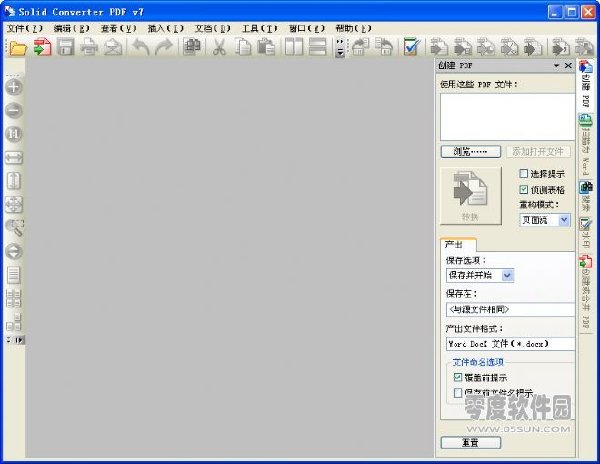Close the 创建 PDF side panel

click(x=568, y=66)
